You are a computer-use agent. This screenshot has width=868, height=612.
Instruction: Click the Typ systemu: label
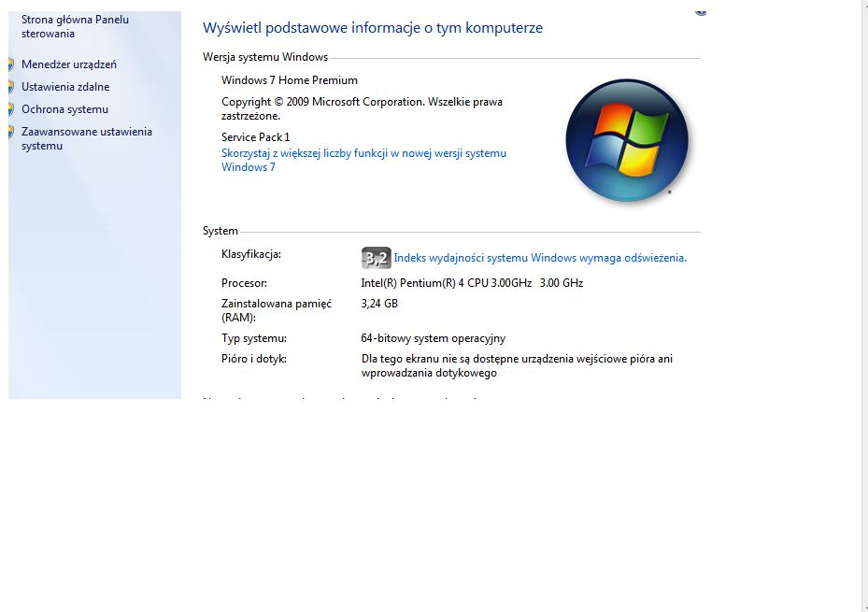click(254, 338)
